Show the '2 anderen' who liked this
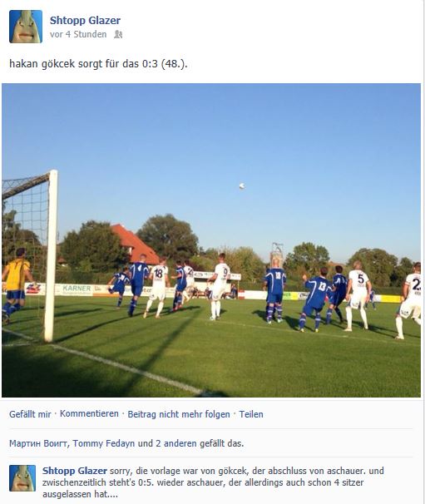The width and height of the screenshot is (425, 504). [x=175, y=443]
